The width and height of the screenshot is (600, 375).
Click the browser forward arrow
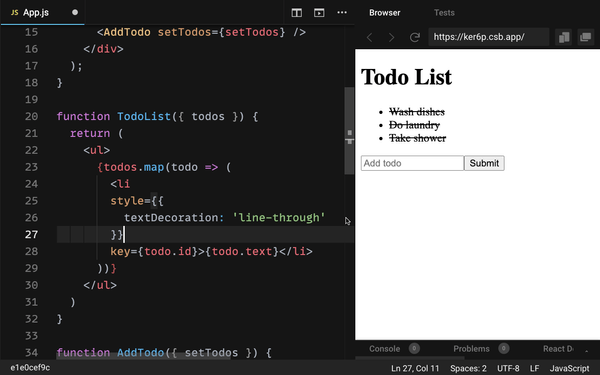391,37
